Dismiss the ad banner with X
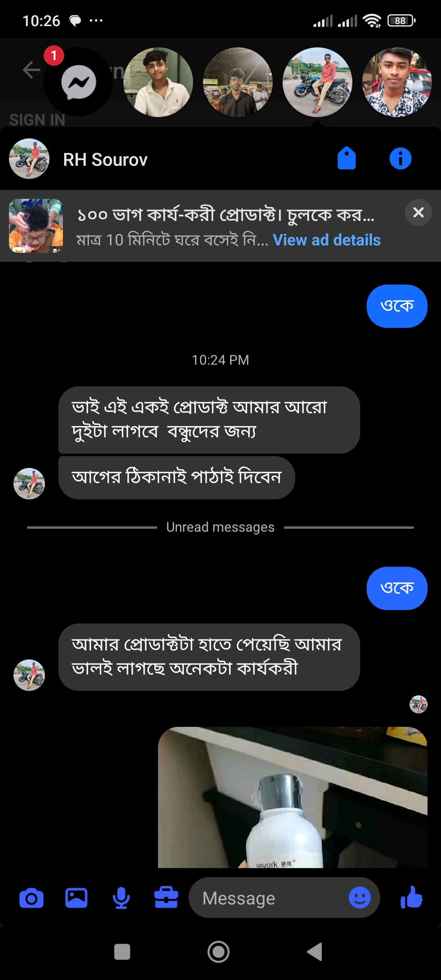The height and width of the screenshot is (980, 441). (418, 212)
